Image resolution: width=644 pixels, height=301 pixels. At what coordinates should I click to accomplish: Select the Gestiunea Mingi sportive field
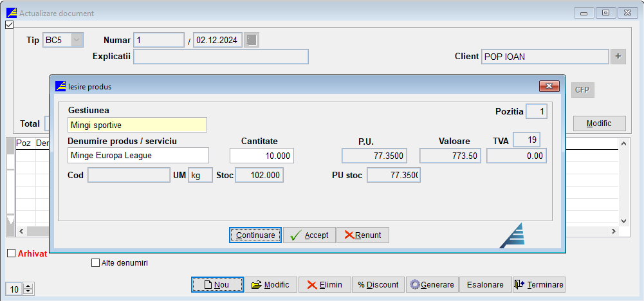(137, 125)
